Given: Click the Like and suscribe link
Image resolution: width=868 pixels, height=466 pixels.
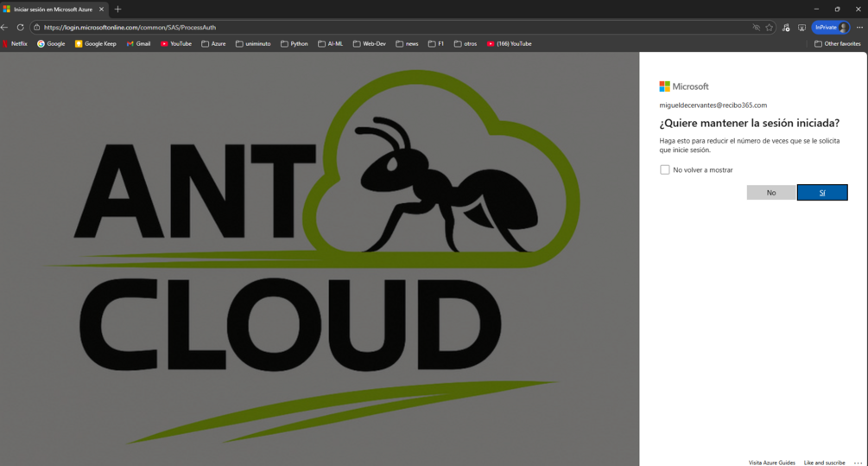Looking at the screenshot, I should 824,463.
